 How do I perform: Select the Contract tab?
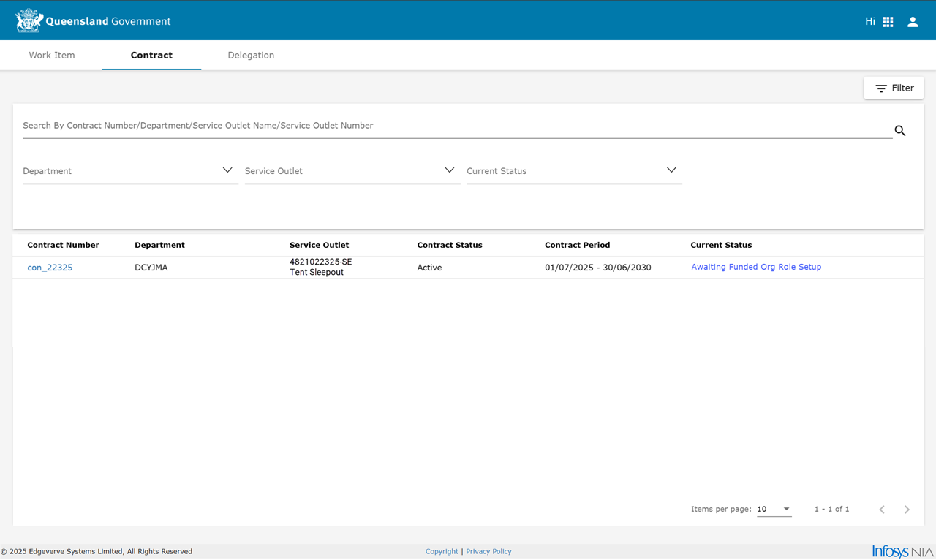click(x=151, y=55)
